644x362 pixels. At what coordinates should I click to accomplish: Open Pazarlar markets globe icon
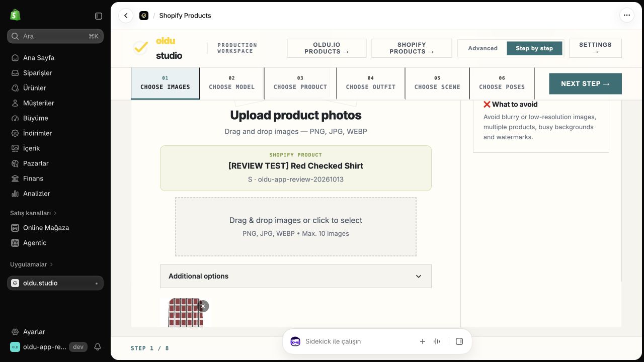coord(15,163)
